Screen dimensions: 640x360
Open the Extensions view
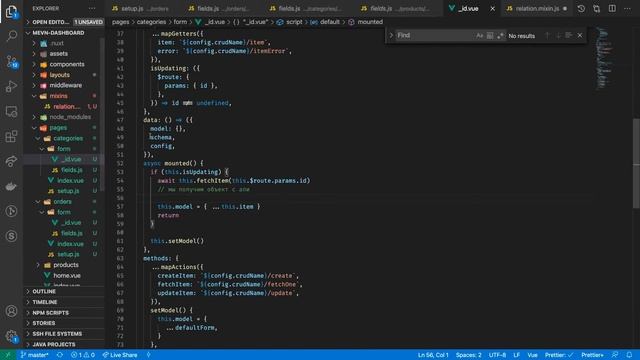click(11, 136)
